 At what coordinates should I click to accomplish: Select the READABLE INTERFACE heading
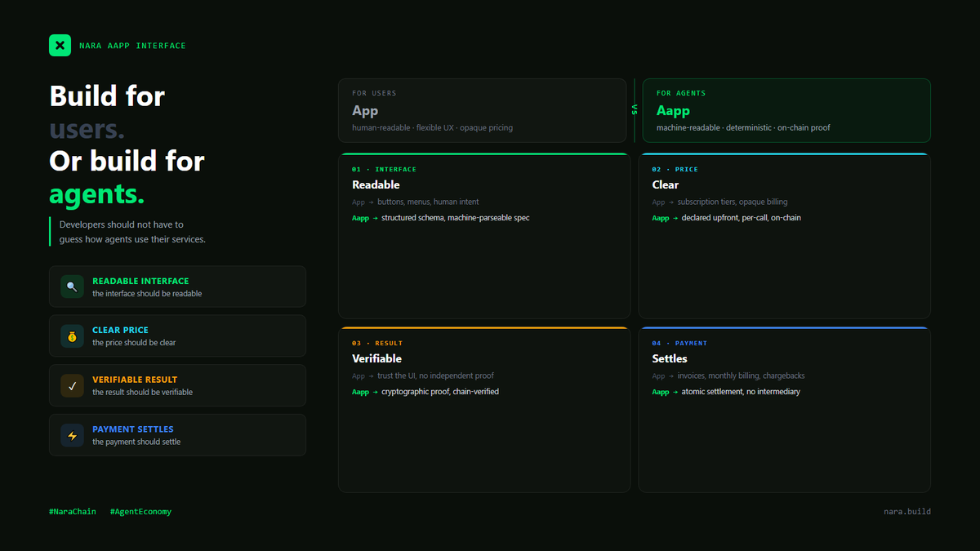click(x=140, y=281)
